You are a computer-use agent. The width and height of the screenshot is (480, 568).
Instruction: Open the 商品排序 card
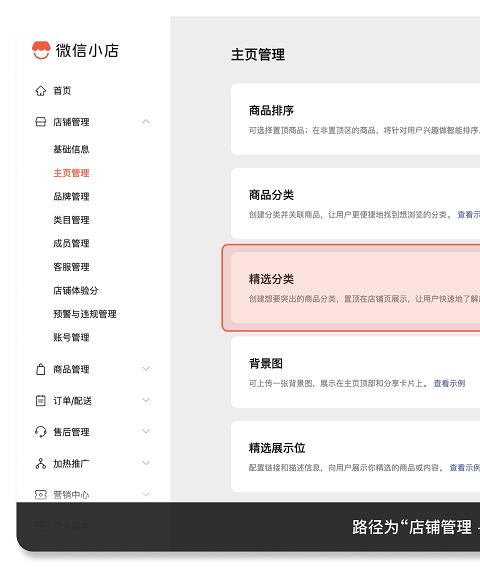coord(355,119)
